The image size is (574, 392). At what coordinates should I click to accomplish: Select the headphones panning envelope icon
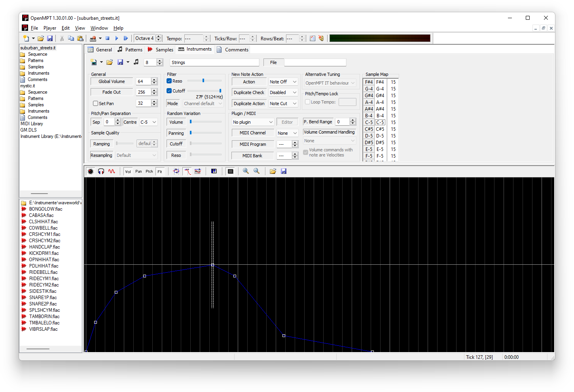pos(101,171)
